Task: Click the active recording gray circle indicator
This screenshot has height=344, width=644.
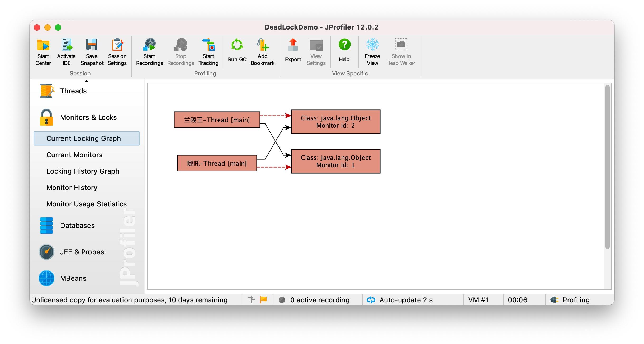Action: pyautogui.click(x=282, y=300)
